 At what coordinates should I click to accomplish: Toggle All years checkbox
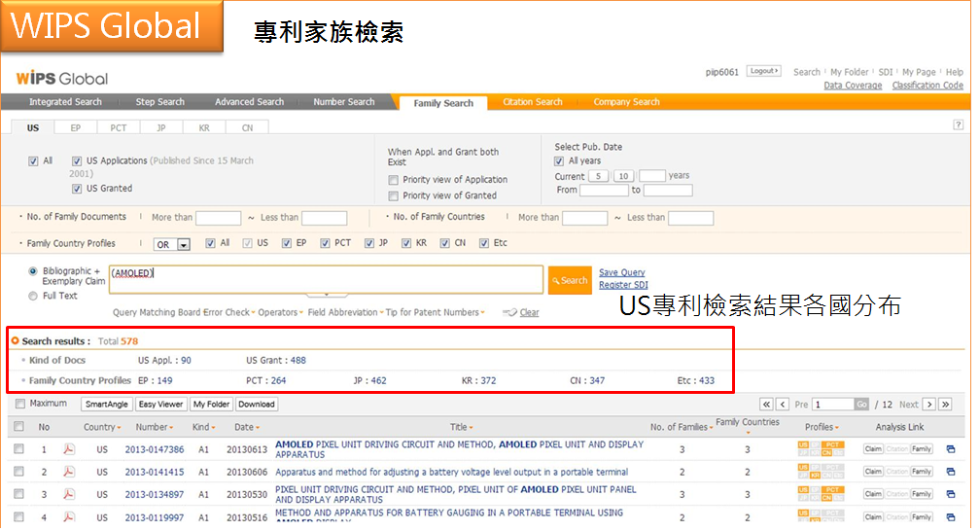click(x=559, y=161)
